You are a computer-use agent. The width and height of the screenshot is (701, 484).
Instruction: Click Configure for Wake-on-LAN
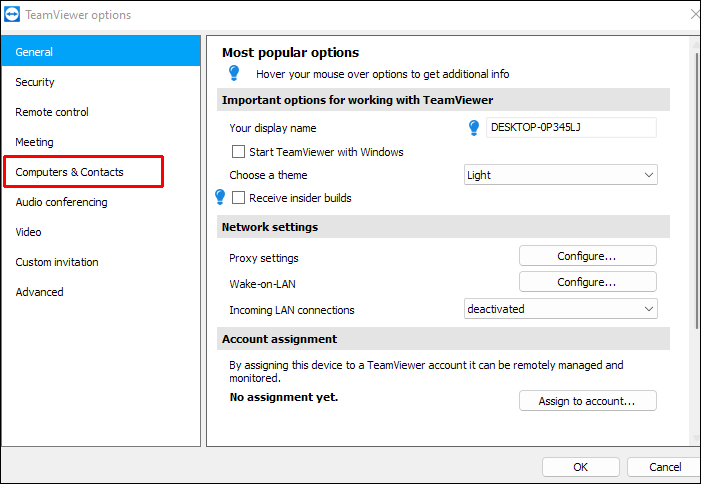[587, 282]
